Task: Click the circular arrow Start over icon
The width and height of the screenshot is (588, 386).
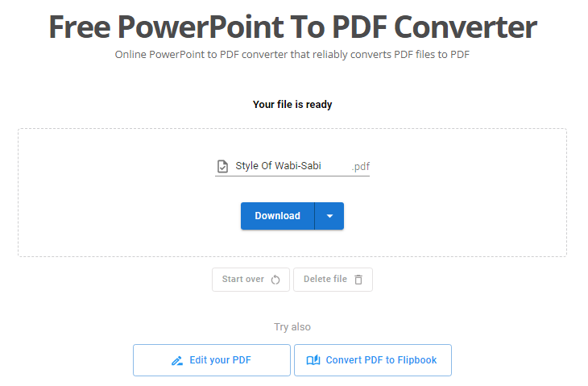Action: [x=275, y=280]
